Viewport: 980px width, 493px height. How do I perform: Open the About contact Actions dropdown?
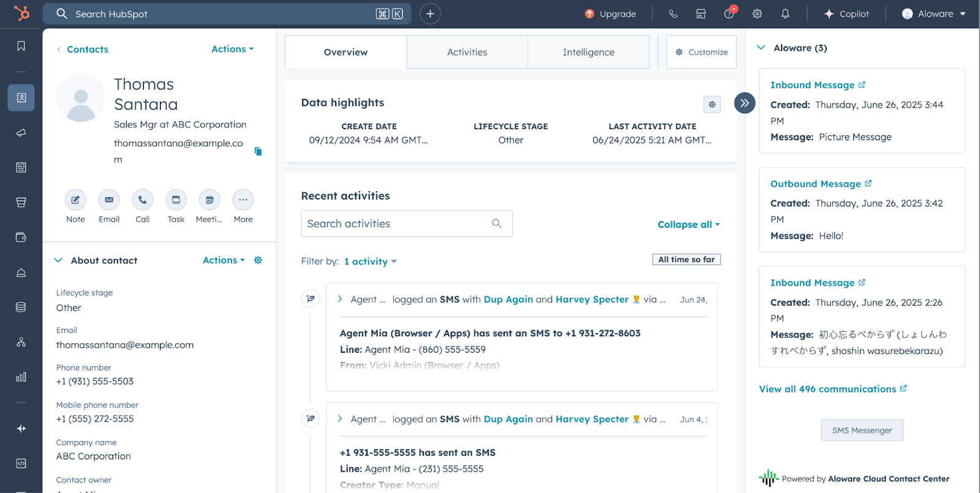(x=224, y=260)
